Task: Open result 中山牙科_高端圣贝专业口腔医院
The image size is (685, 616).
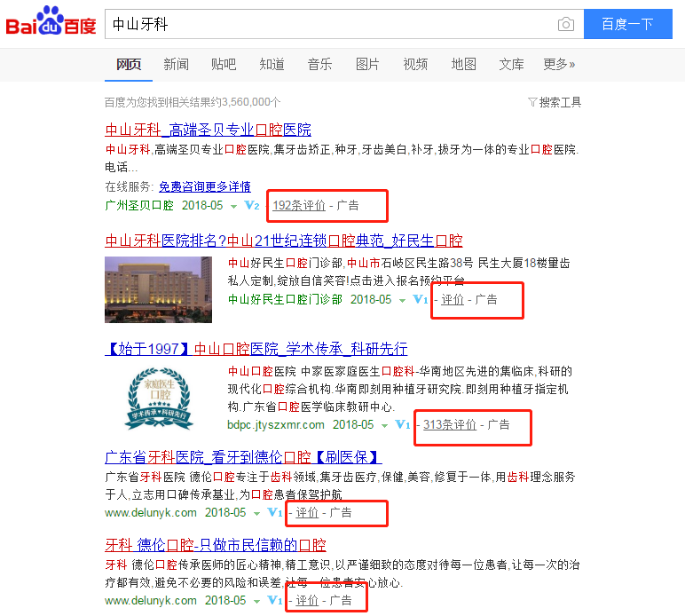Action: tap(208, 130)
